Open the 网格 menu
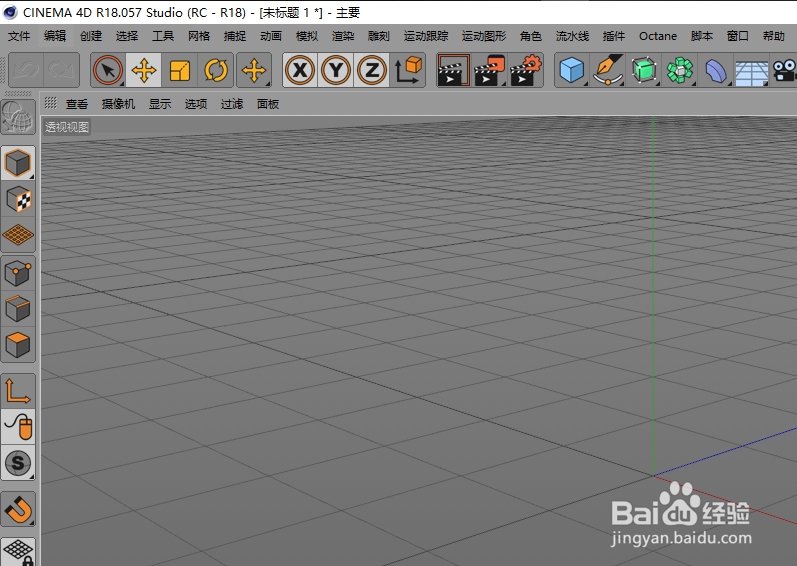Screen dimensions: 797x566 [x=199, y=36]
